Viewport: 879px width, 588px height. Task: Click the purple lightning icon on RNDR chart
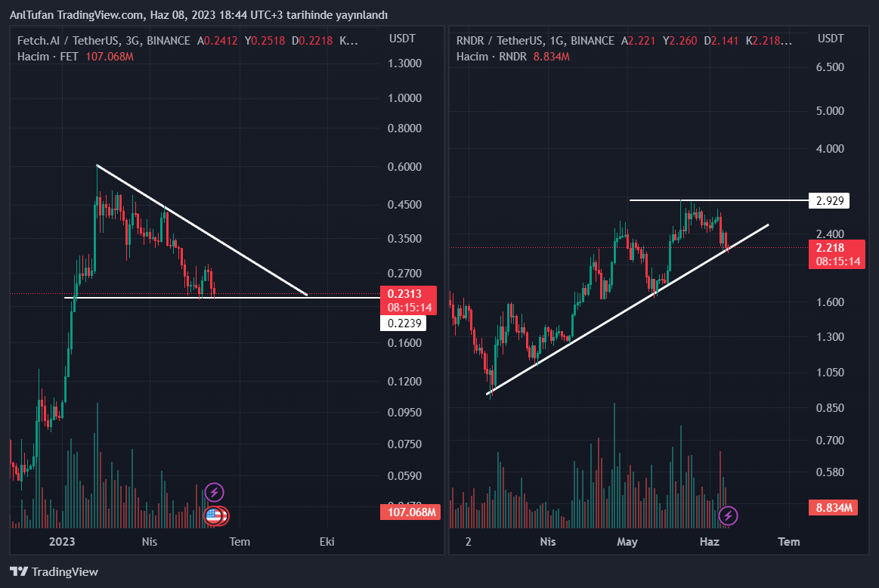click(728, 515)
